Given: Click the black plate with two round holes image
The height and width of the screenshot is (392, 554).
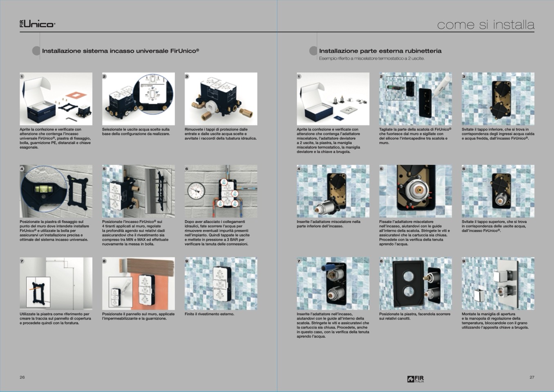Looking at the screenshot, I should (x=415, y=283).
